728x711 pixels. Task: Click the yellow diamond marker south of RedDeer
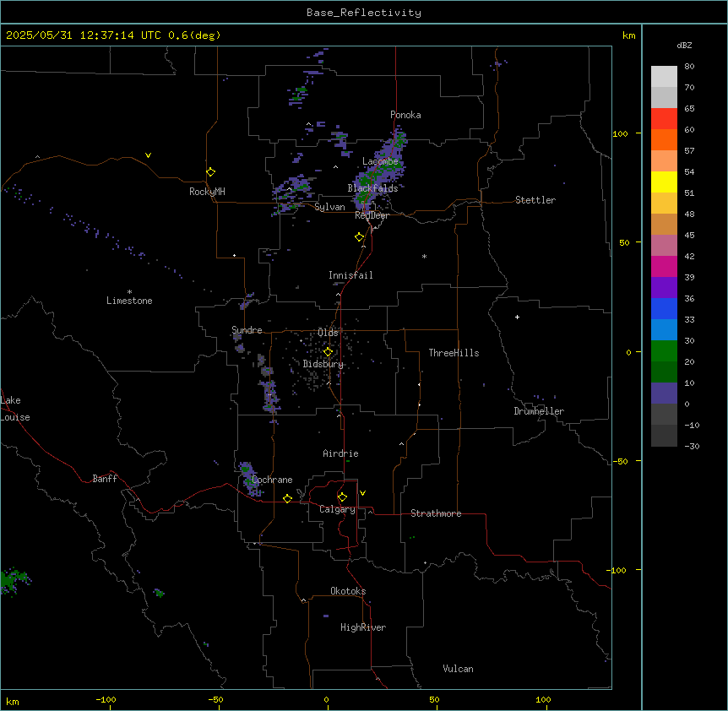(x=360, y=237)
